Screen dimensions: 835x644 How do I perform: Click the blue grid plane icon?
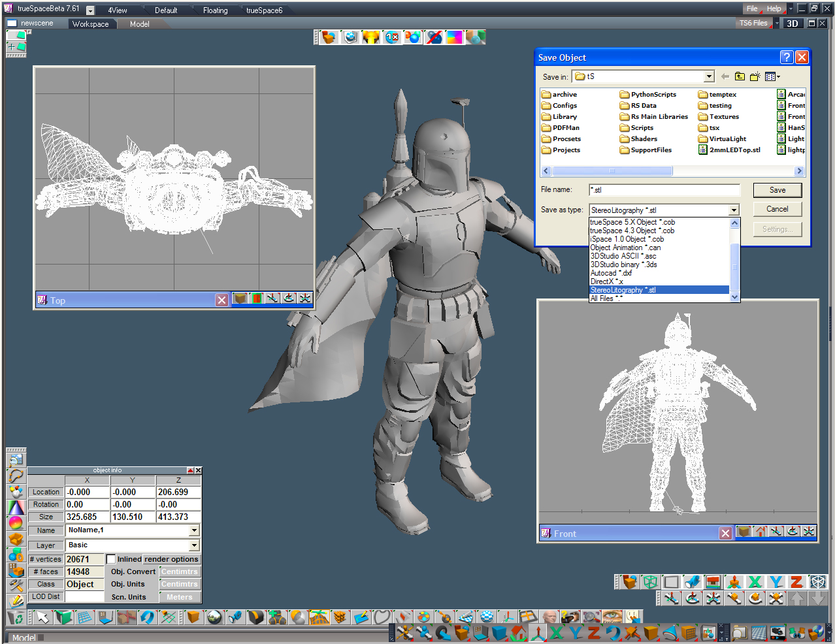point(84,617)
